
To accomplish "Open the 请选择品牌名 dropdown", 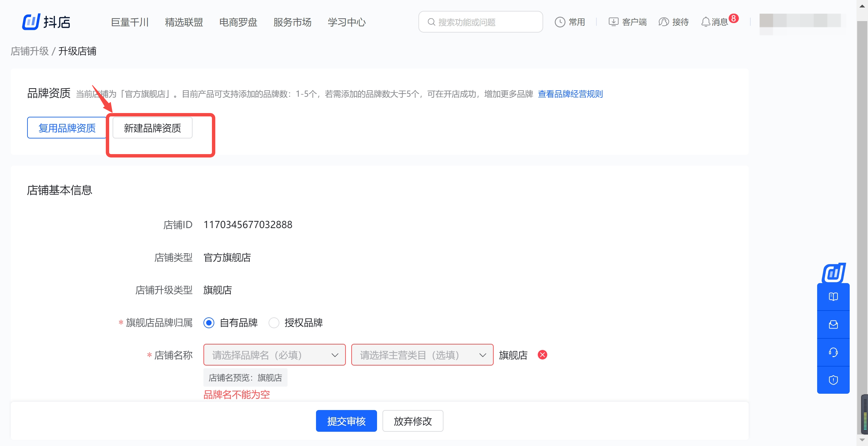I will tap(275, 355).
